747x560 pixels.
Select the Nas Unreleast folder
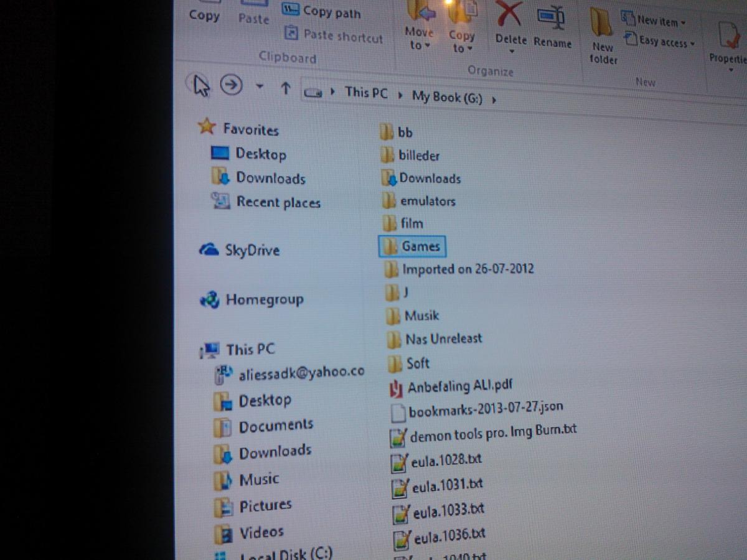click(x=435, y=339)
